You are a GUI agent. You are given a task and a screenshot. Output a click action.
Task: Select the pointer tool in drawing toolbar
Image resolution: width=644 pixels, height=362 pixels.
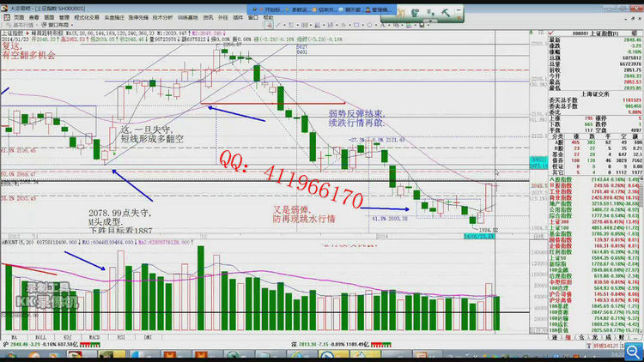(269, 25)
